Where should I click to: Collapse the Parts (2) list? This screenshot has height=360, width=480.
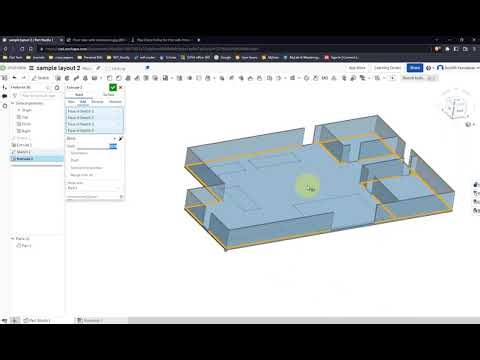tap(13, 239)
